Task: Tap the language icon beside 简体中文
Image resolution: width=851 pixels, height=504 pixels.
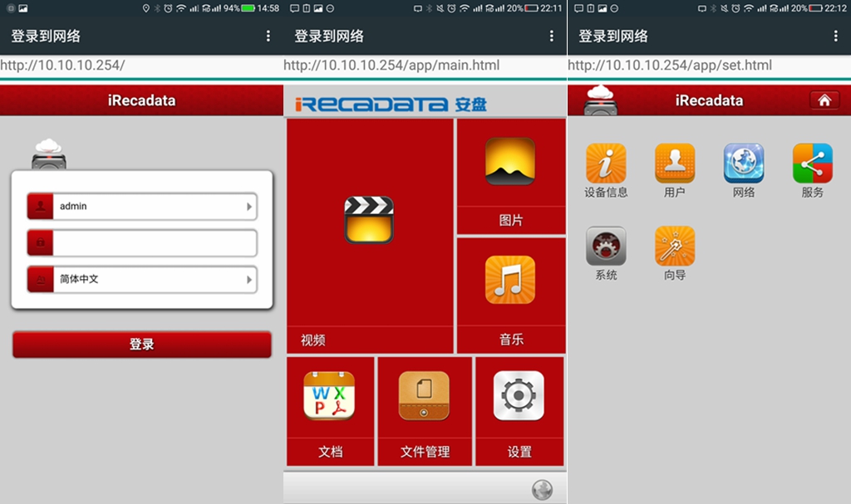Action: click(40, 279)
